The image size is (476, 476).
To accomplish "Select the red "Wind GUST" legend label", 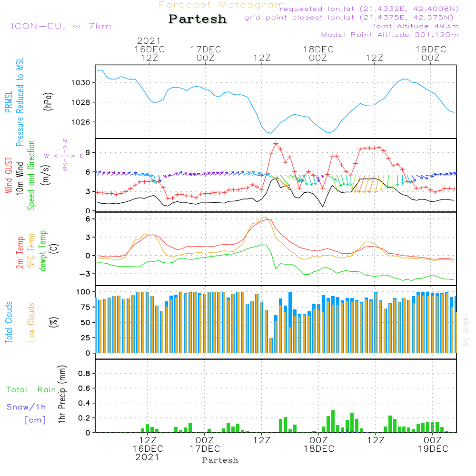I will click(x=9, y=176).
